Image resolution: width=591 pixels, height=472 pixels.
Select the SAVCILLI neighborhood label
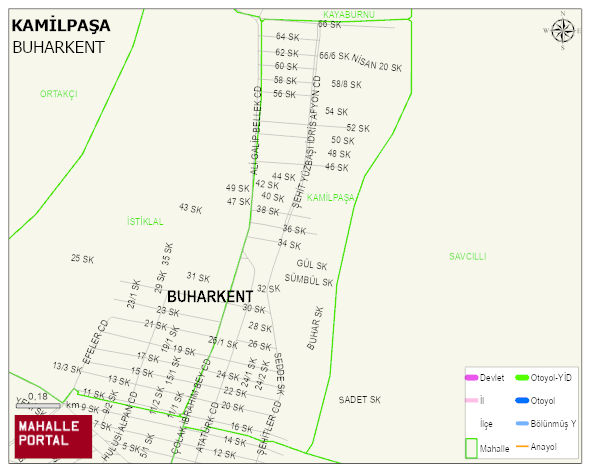[x=467, y=257]
